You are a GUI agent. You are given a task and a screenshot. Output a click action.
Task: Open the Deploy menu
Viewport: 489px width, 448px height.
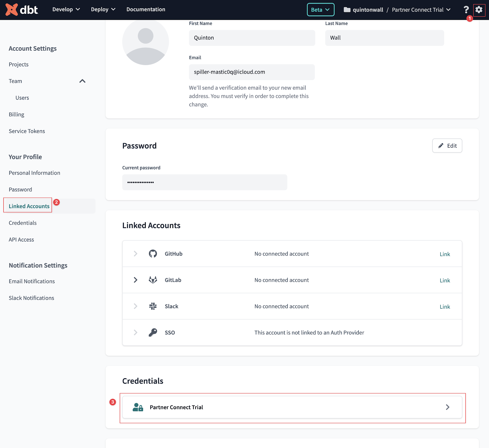[103, 9]
